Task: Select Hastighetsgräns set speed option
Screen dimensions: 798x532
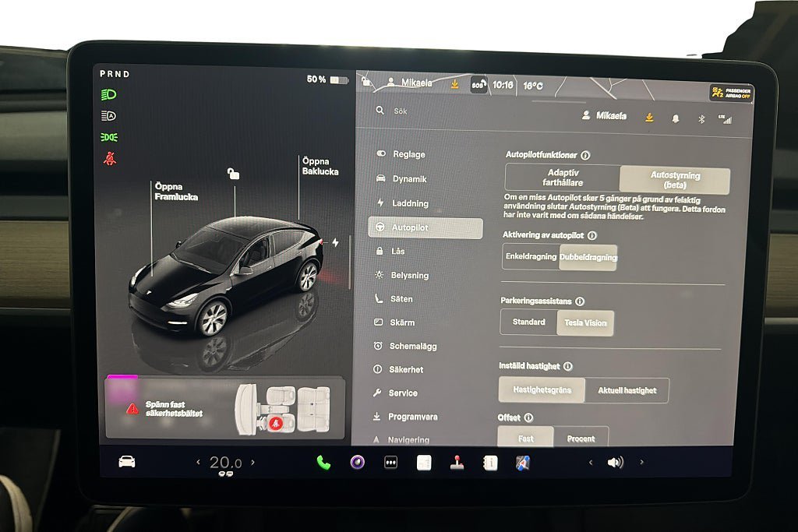Action: tap(542, 389)
